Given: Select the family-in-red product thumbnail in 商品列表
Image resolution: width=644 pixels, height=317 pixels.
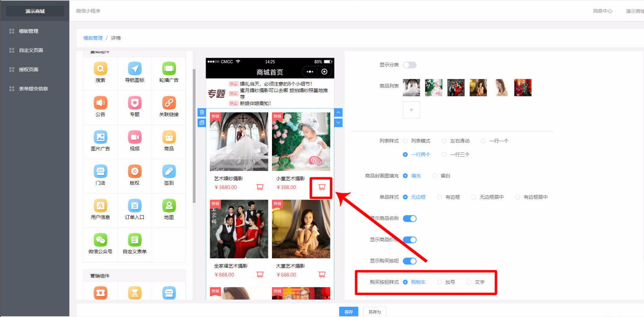Looking at the screenshot, I should [x=456, y=87].
